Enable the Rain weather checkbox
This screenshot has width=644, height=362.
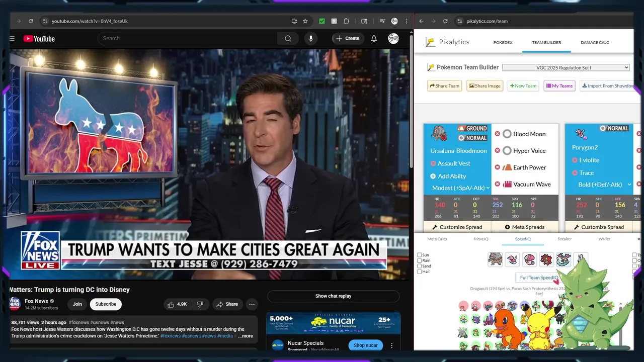click(419, 260)
